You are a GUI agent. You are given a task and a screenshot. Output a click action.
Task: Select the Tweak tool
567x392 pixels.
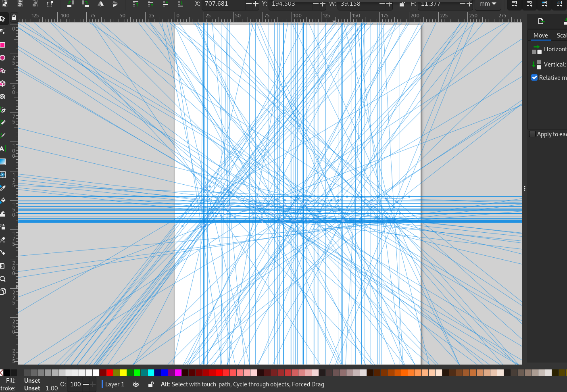[x=3, y=214]
